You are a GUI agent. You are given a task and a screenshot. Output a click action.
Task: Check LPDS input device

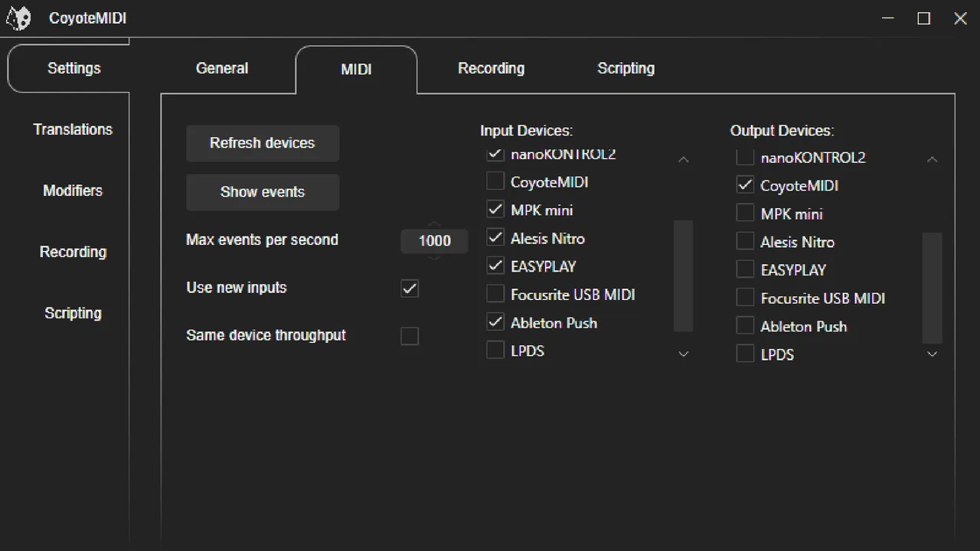click(x=495, y=350)
